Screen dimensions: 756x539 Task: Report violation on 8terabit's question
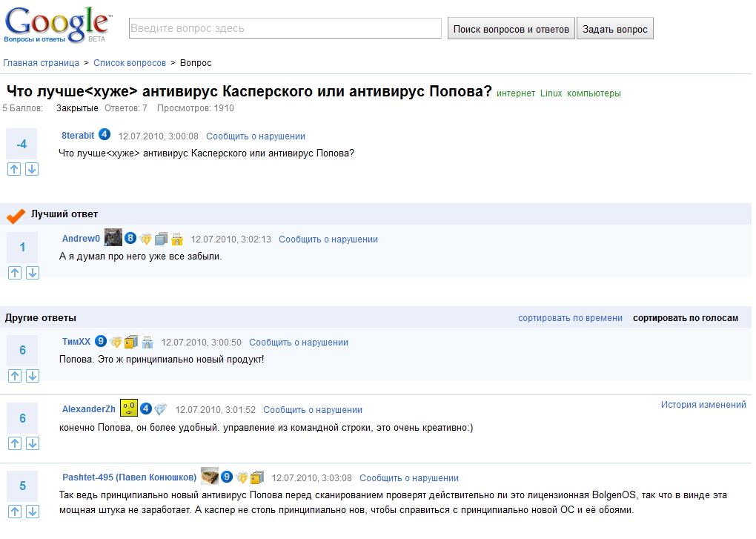pyautogui.click(x=256, y=136)
